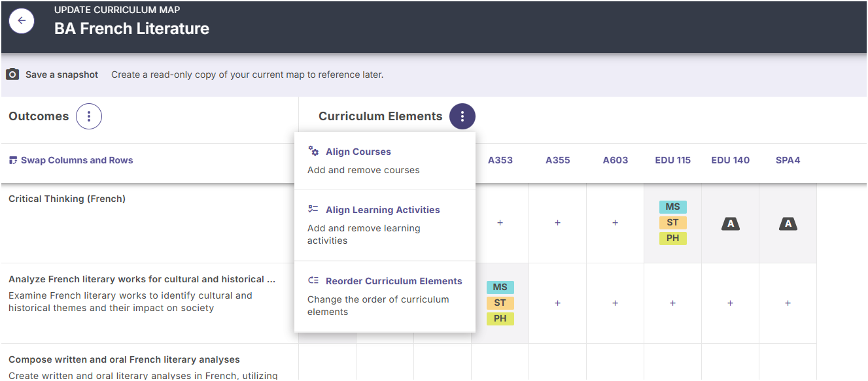This screenshot has width=868, height=381.
Task: Click 'Add and remove courses' description
Action: tap(364, 170)
